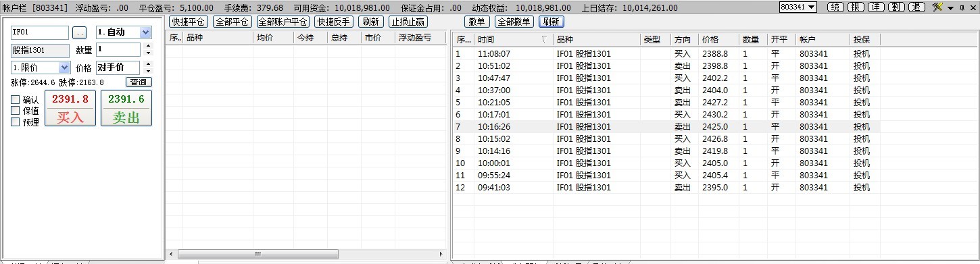Click the 全部账户平仓 button
The width and height of the screenshot is (980, 264).
tap(283, 22)
